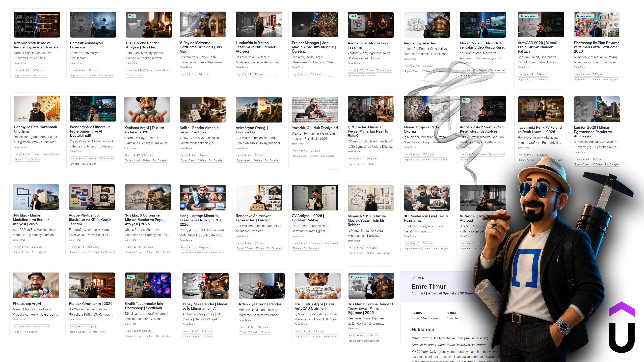Click the 'CV Atölyesi | 2026 | Ücretsiz Rehber' title

[308, 218]
